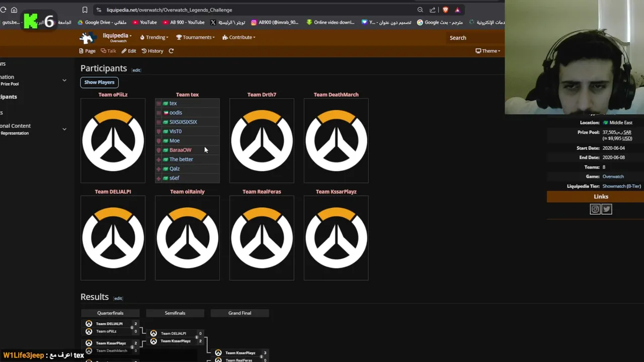This screenshot has width=644, height=362.
Task: Go to browser home page
Action: pyautogui.click(x=14, y=10)
